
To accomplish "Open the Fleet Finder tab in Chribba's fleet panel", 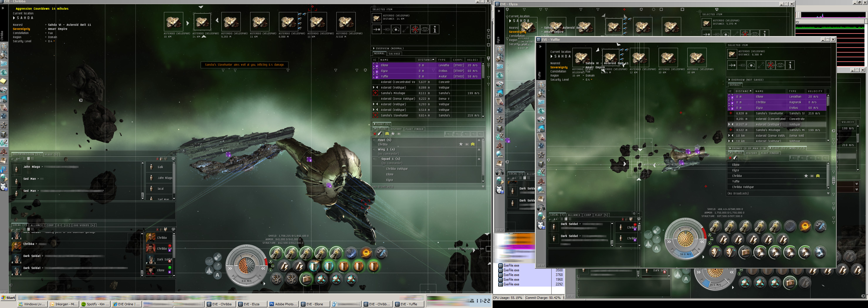I will [x=414, y=129].
